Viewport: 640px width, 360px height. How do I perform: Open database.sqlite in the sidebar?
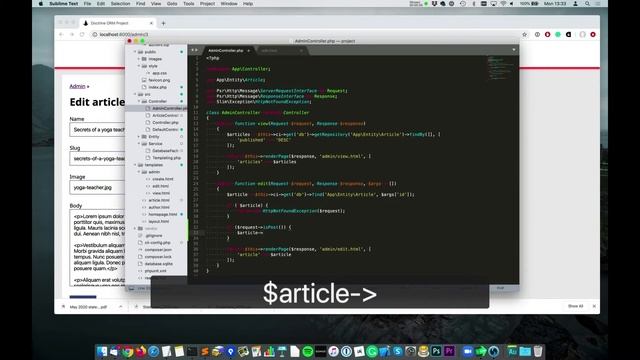click(158, 264)
